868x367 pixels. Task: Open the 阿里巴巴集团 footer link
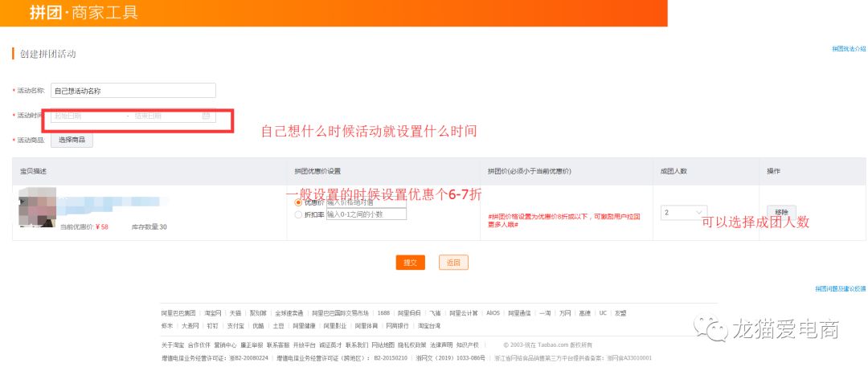coord(178,312)
